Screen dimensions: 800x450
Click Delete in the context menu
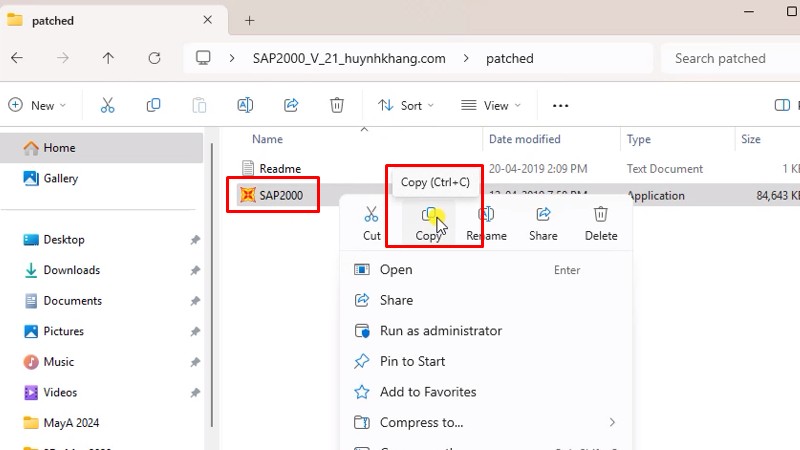click(x=601, y=223)
